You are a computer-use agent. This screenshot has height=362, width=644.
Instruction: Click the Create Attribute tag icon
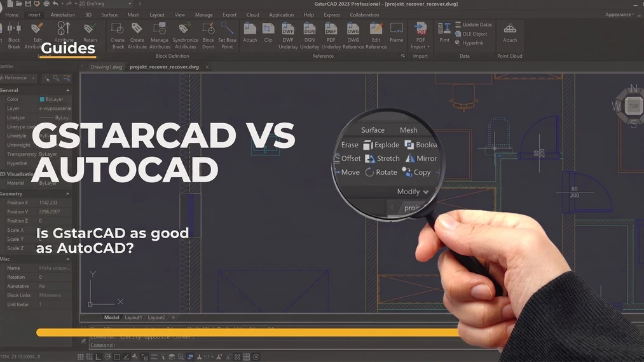pyautogui.click(x=137, y=29)
